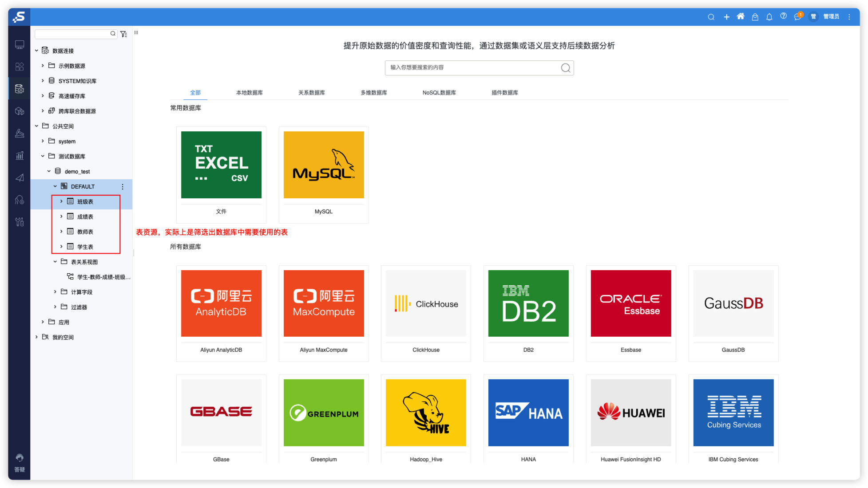Open the bar chart analysis sidebar icon
The image size is (868, 488).
tap(20, 155)
